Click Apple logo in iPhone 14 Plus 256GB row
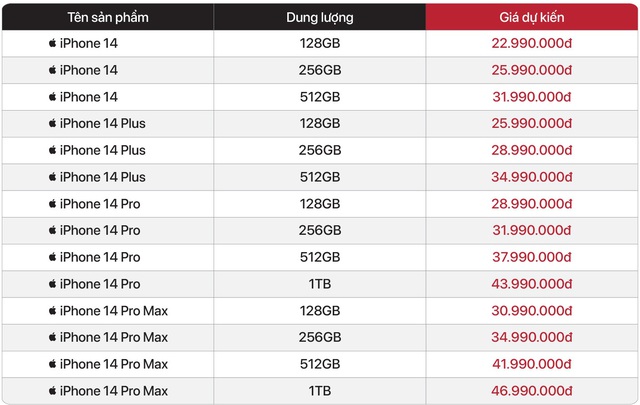The image size is (640, 405). tap(52, 150)
